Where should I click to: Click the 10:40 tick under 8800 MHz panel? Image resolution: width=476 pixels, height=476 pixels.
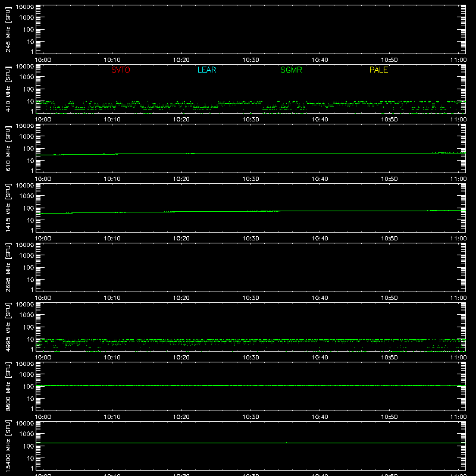tap(320, 417)
